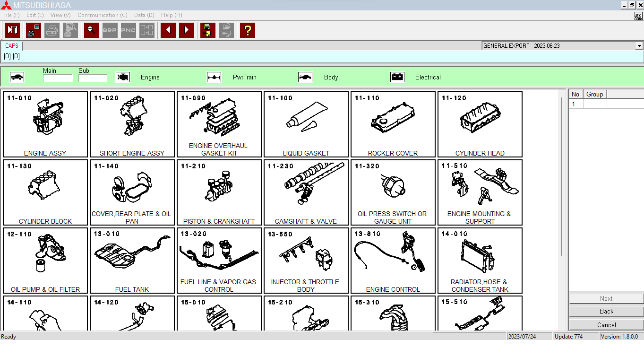Open the 11-120 CYLINDER HEAD thumbnail

(x=480, y=124)
